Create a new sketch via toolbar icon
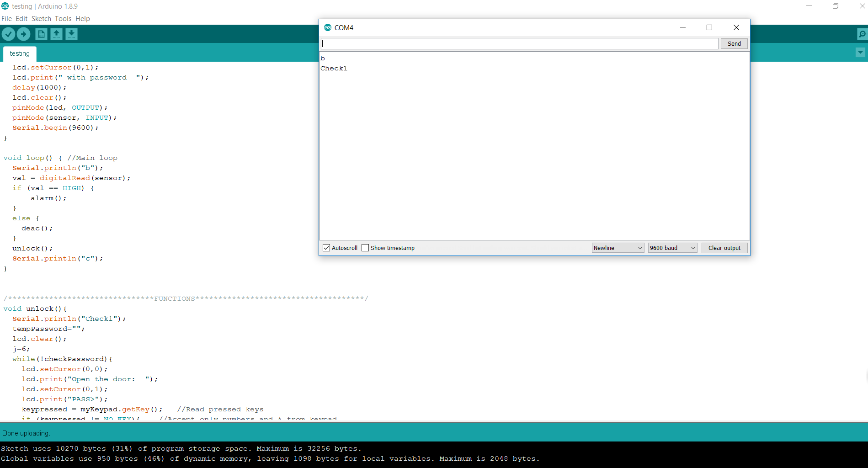The image size is (868, 468). (41, 34)
